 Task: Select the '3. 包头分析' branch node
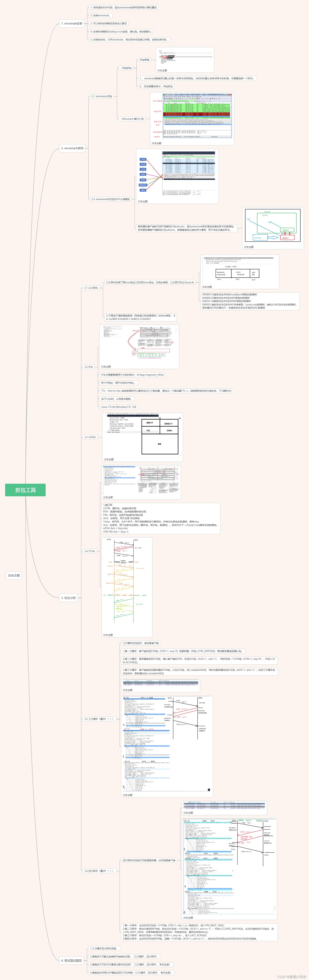pyautogui.click(x=69, y=598)
